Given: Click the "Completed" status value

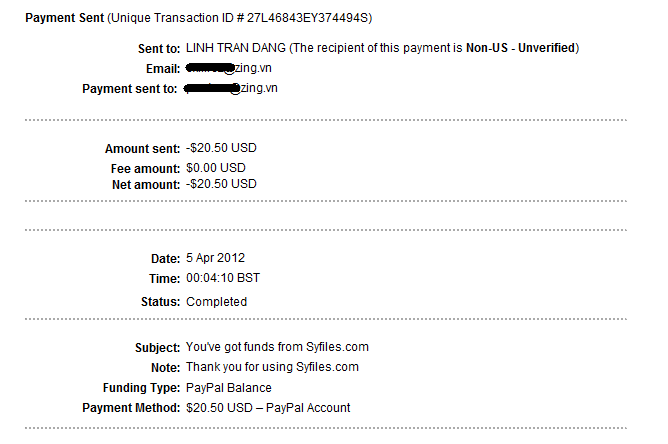Looking at the screenshot, I should coord(216,302).
